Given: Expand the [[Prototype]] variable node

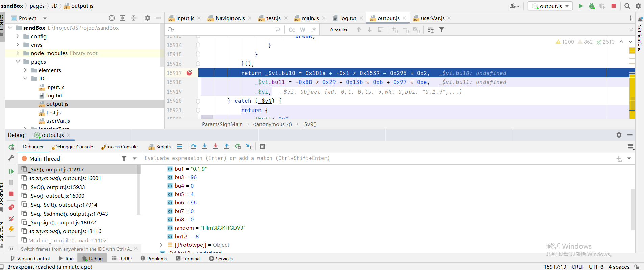Looking at the screenshot, I should click(x=161, y=245).
